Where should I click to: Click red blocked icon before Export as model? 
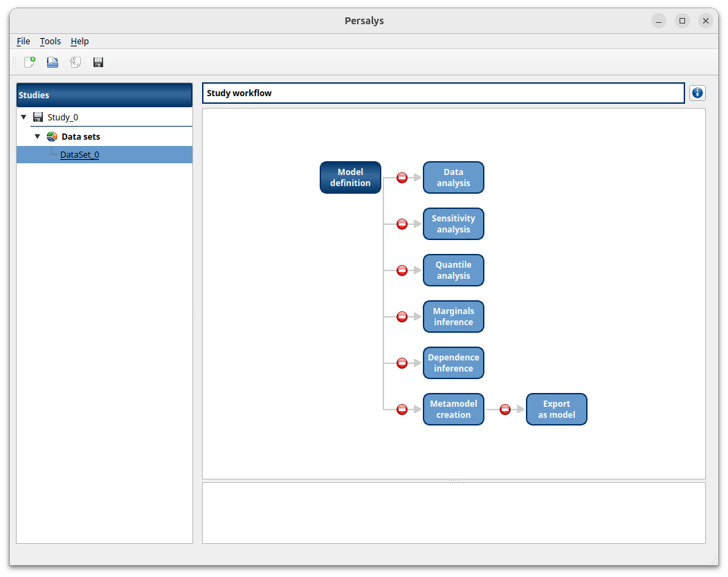point(505,410)
